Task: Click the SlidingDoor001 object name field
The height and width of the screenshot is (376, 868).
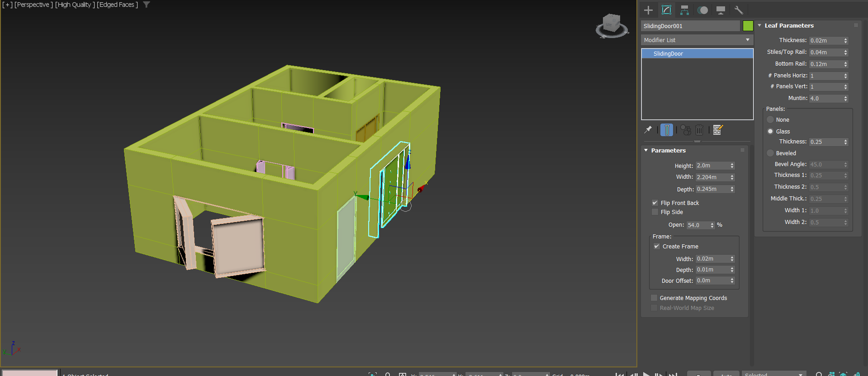Action: pos(690,26)
